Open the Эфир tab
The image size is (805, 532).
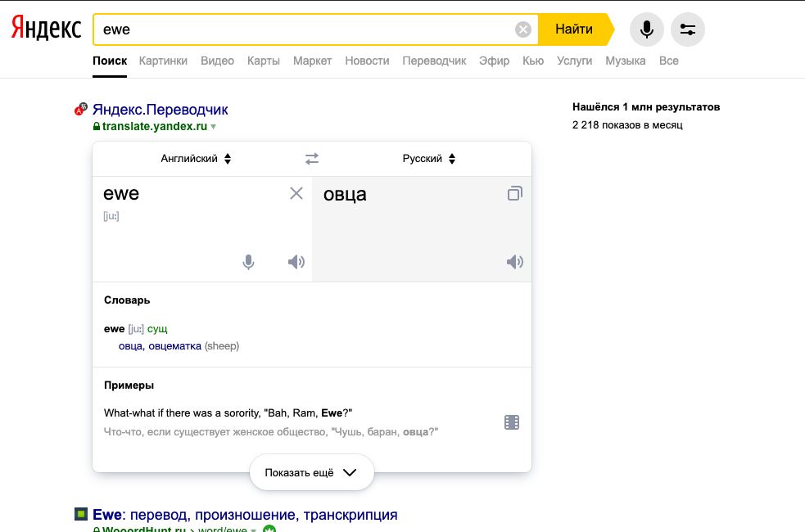click(x=495, y=61)
